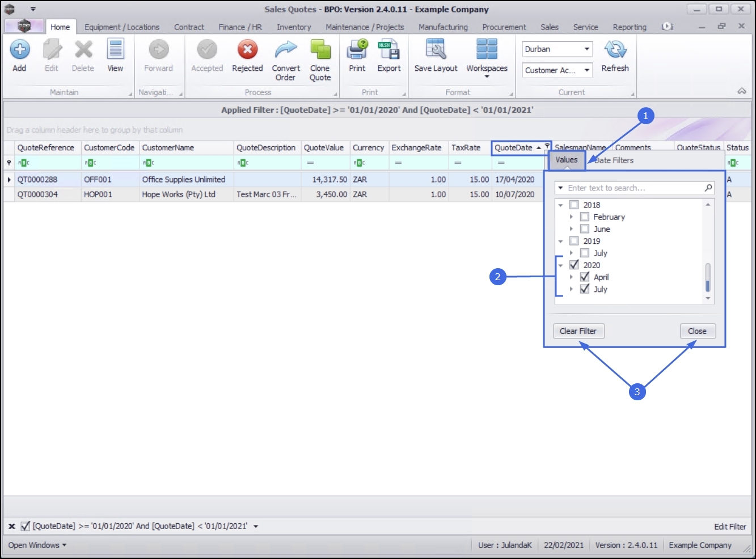Disable the QuoteDate filter checkbox in filter bar
The height and width of the screenshot is (559, 756).
click(x=25, y=526)
